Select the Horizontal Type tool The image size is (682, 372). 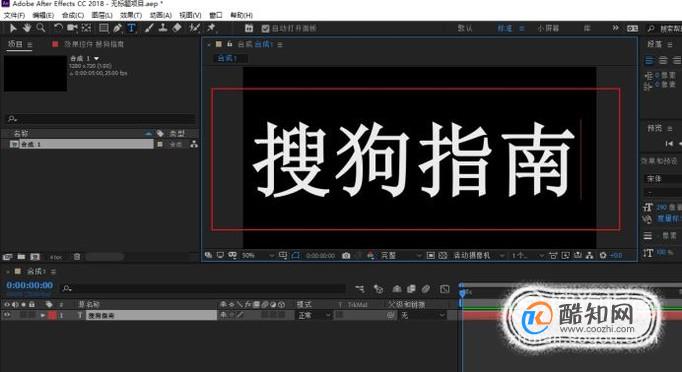coord(131,28)
